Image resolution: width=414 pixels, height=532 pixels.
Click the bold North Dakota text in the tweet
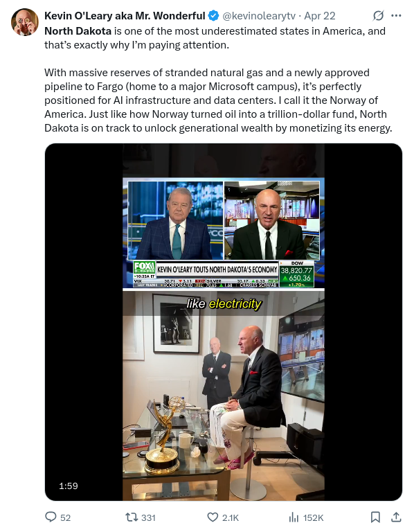pos(78,31)
